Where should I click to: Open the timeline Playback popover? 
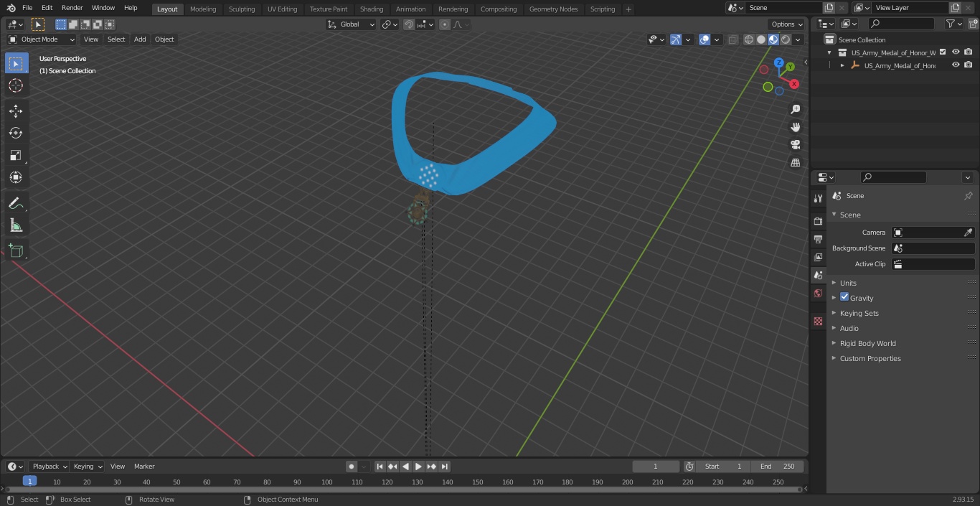tap(49, 467)
